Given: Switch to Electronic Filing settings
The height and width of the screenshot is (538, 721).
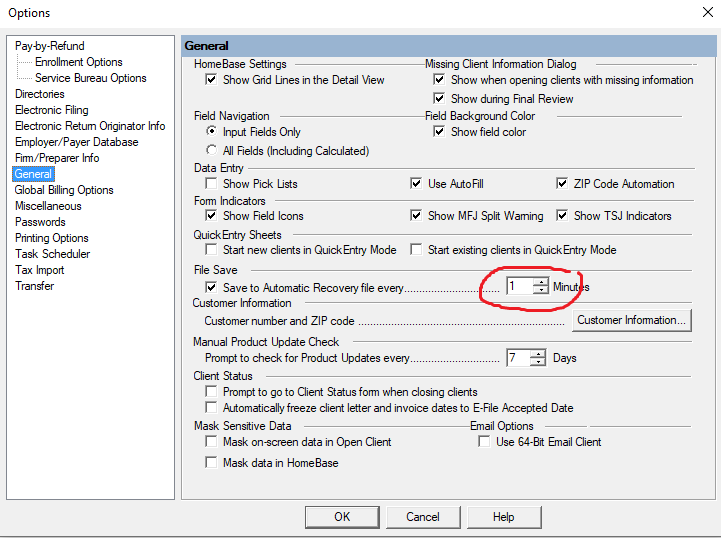Looking at the screenshot, I should [52, 110].
